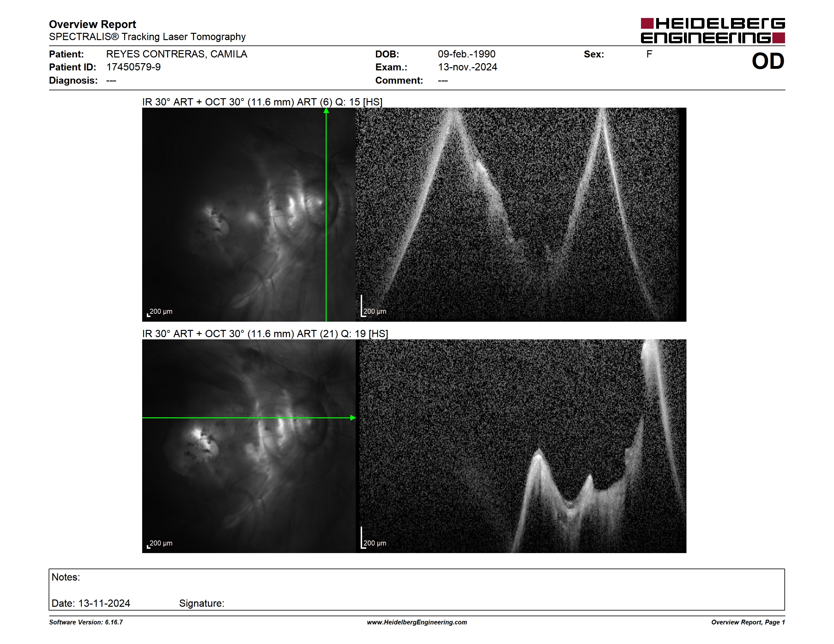Viewport: 834px width, 644px height.
Task: Click the top IR fundus image
Action: coord(249,214)
